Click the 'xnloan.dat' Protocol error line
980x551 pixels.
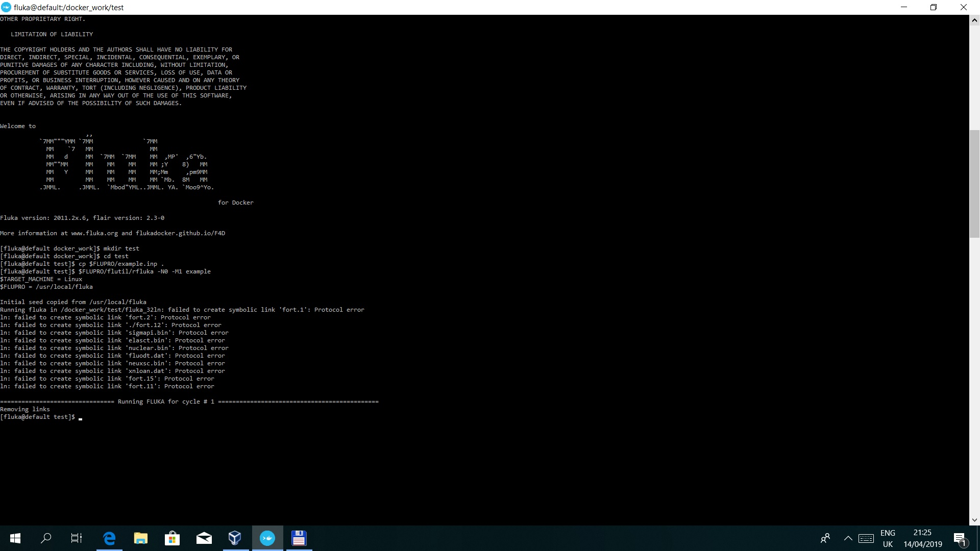coord(112,371)
